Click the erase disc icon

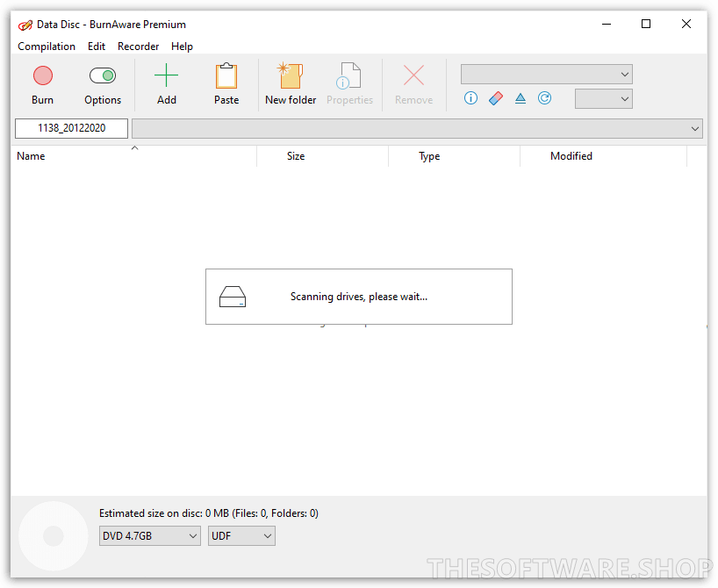pyautogui.click(x=495, y=98)
